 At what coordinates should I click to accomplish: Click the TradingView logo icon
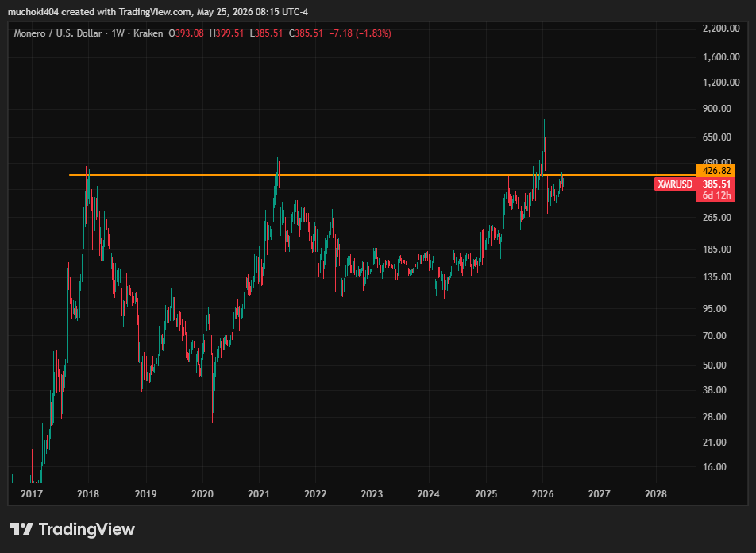(x=21, y=529)
